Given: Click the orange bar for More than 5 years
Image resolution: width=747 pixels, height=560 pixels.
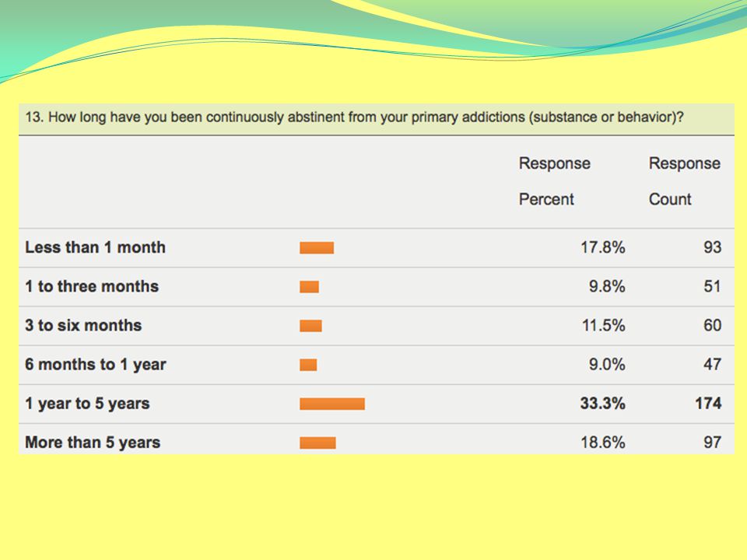Looking at the screenshot, I should coord(317,443).
